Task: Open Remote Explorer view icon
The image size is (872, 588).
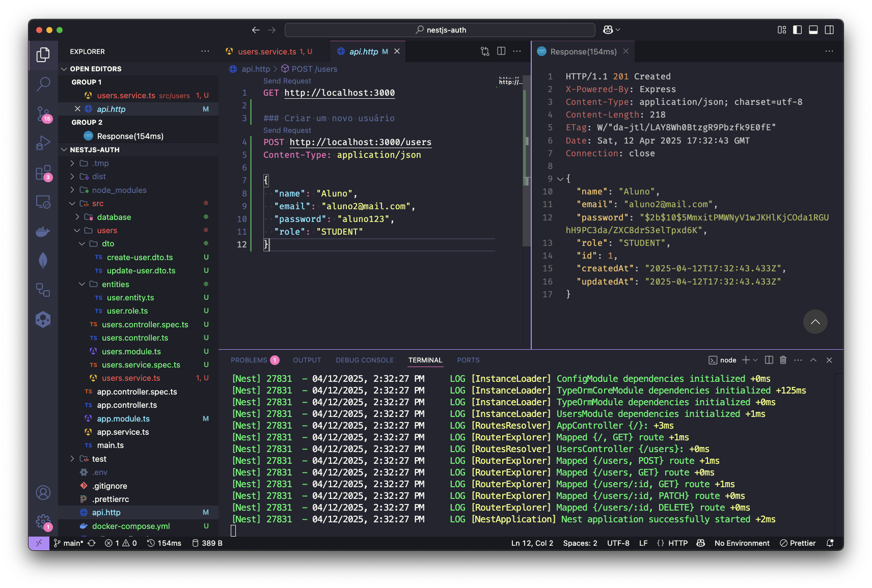Action: click(x=43, y=202)
